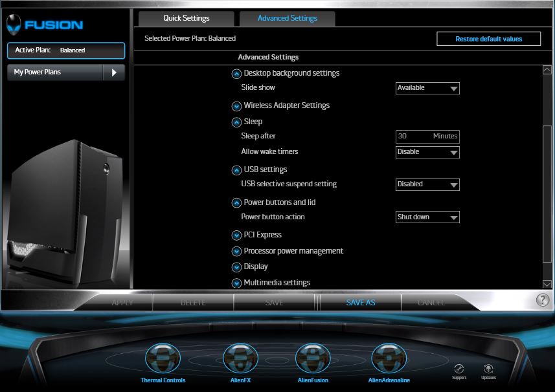Viewport: 555px width, 392px height.
Task: Expand the Display section
Action: click(x=236, y=267)
